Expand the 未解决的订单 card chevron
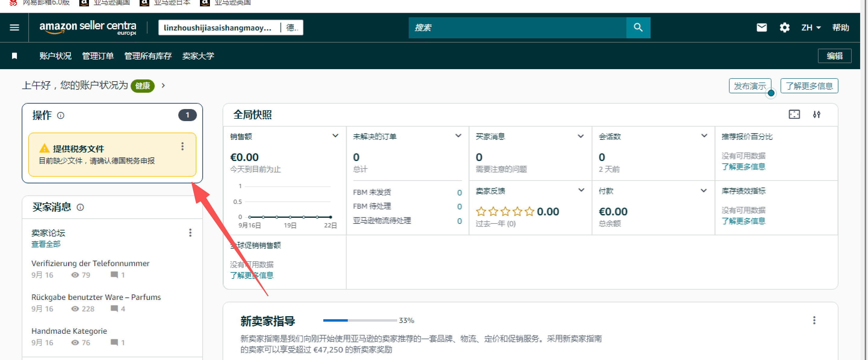 [458, 136]
